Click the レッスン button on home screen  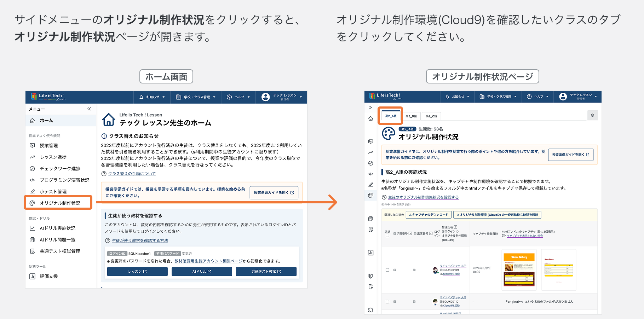(137, 272)
